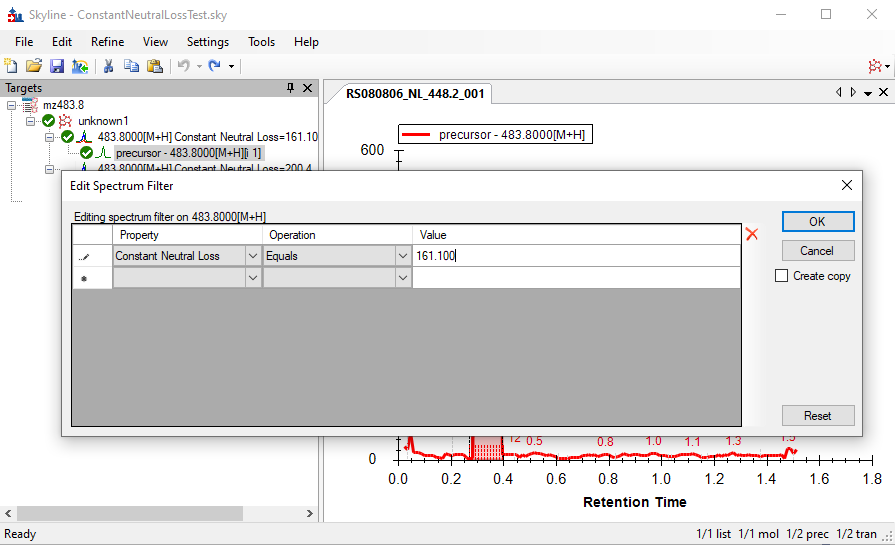Viewport: 895px width, 545px height.
Task: Click the Save disk icon
Action: (57, 66)
